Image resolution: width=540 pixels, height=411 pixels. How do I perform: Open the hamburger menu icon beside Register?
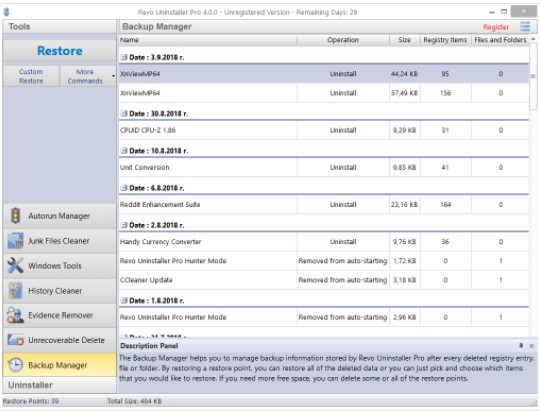[x=525, y=27]
